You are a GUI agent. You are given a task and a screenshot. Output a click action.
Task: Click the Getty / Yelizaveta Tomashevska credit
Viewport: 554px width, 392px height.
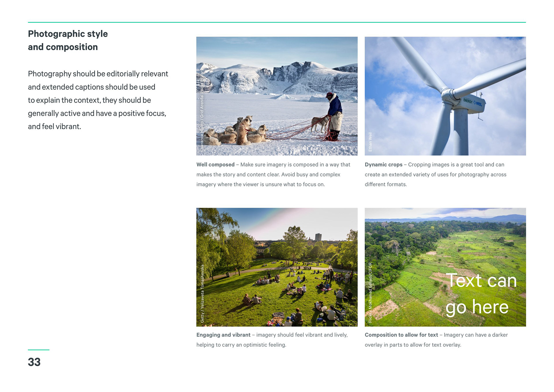pos(202,294)
